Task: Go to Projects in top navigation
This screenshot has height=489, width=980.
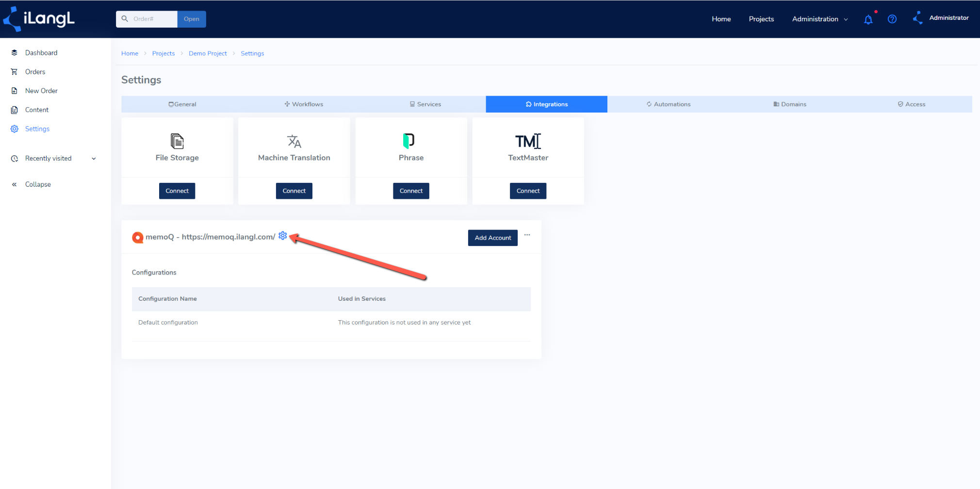Action: point(761,19)
